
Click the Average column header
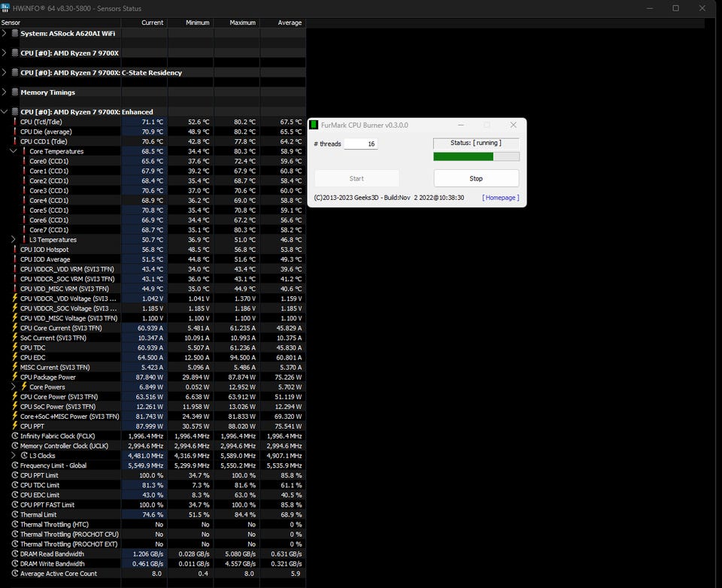click(x=284, y=23)
